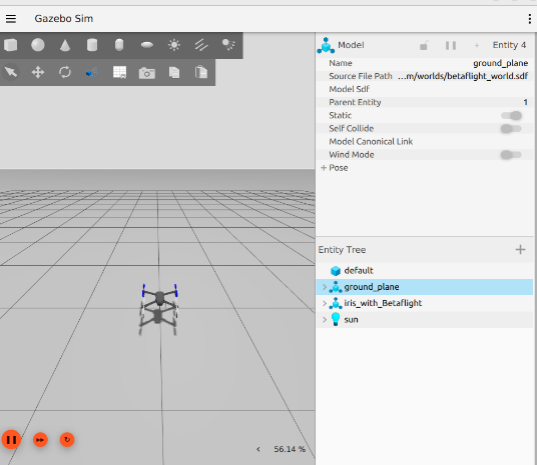537x465 pixels.
Task: Toggle the Static switch
Action: click(511, 115)
